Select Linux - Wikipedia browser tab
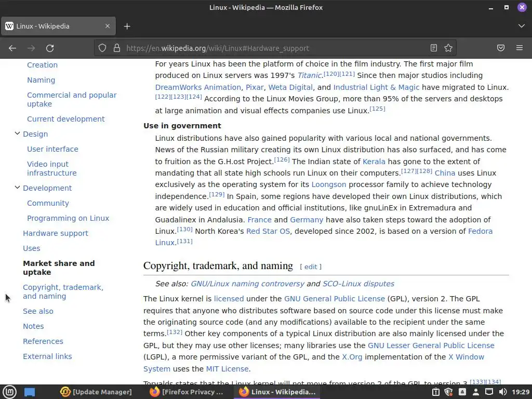Image resolution: width=532 pixels, height=399 pixels. point(58,26)
